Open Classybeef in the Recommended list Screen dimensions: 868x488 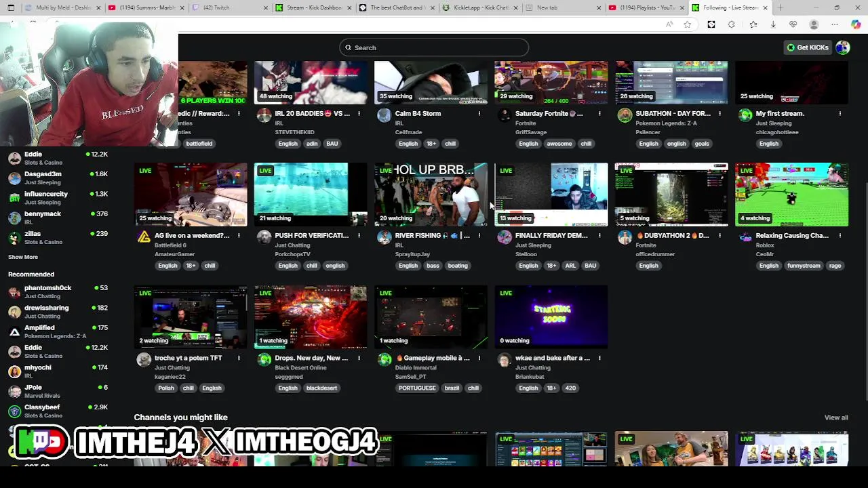pos(58,411)
